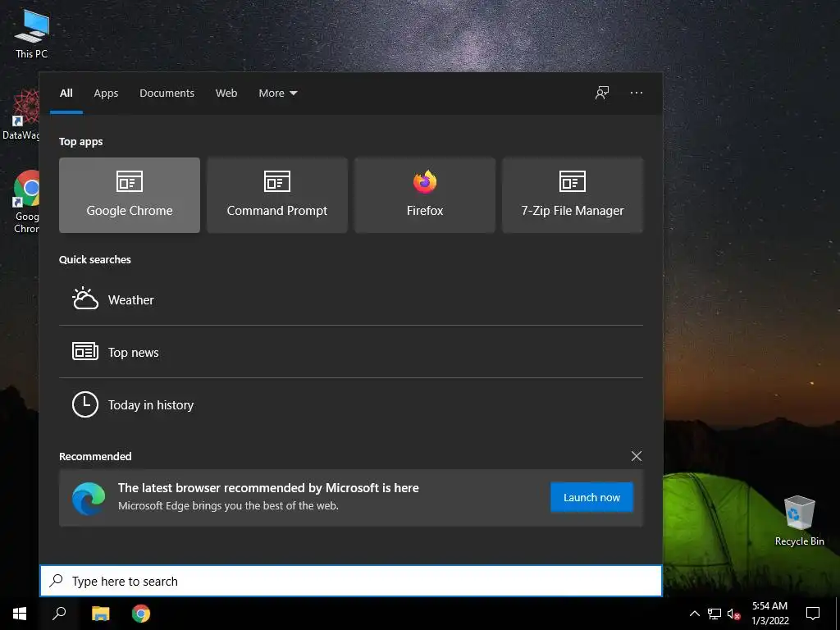Open 7-Zip File Manager tile

coord(572,195)
